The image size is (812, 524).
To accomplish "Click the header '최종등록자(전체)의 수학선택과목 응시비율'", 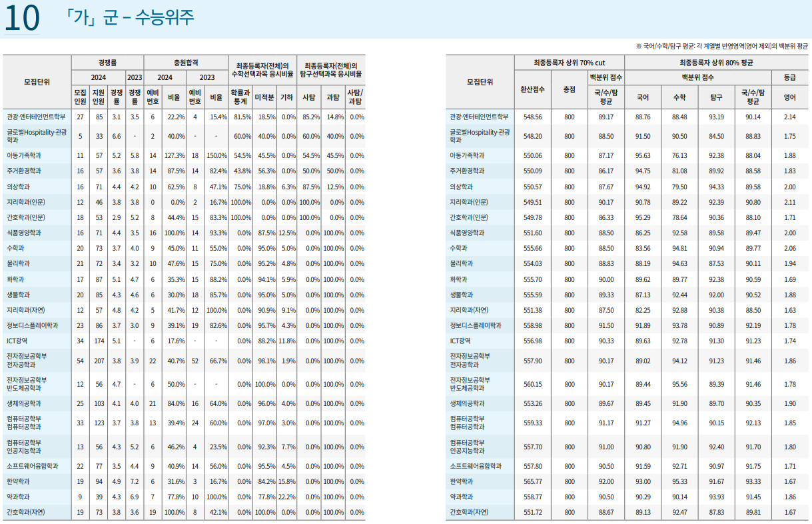I will click(x=262, y=70).
